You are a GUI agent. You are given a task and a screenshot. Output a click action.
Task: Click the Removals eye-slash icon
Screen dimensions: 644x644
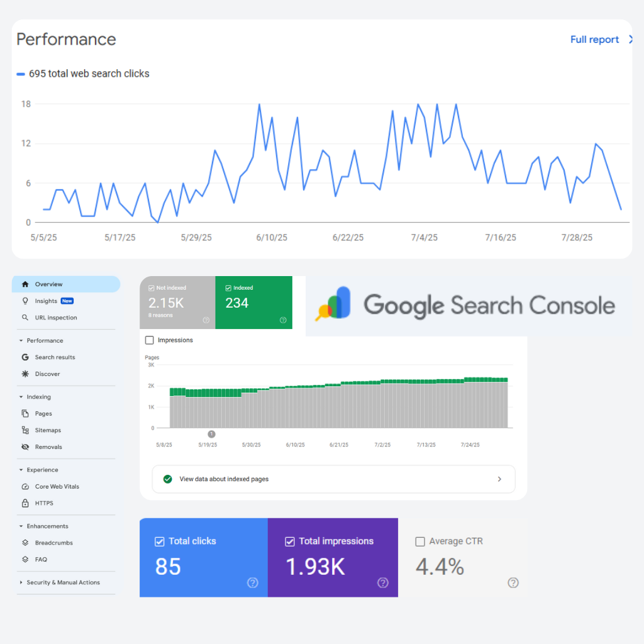pos(25,447)
